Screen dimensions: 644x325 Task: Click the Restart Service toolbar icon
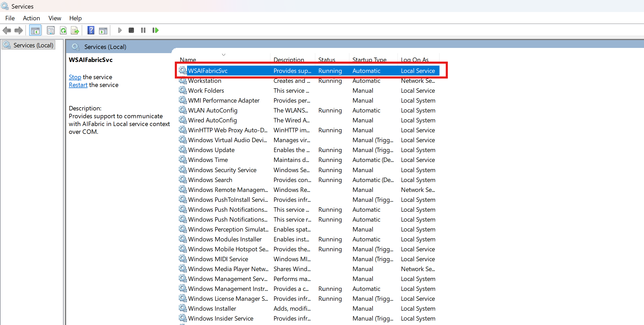point(156,30)
